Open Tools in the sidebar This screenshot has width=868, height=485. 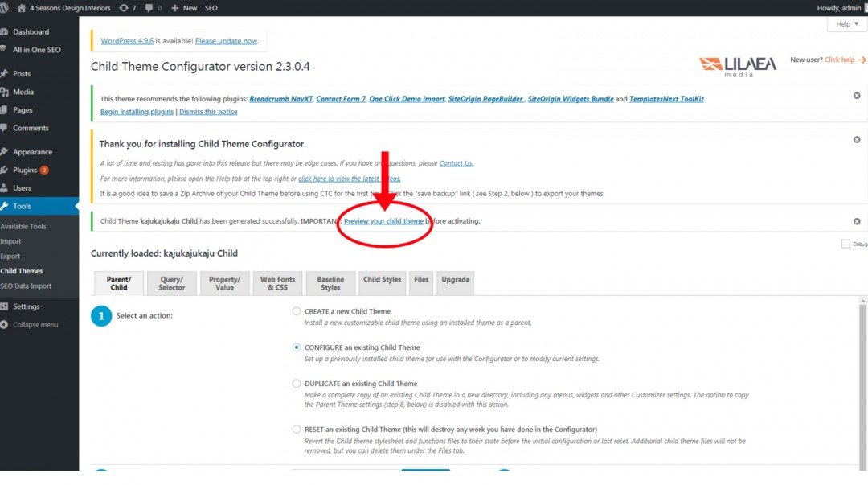(x=23, y=206)
